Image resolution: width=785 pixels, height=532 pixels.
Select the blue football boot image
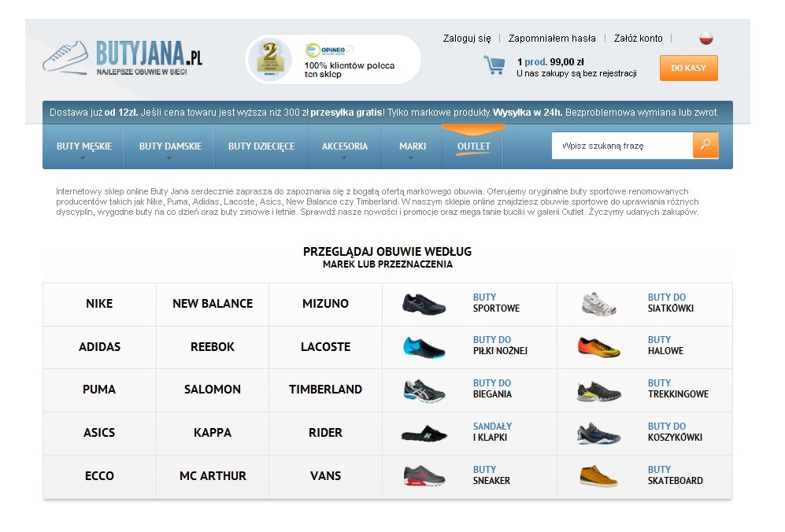click(x=424, y=347)
